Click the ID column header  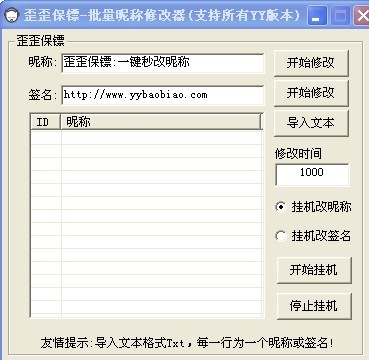click(x=45, y=122)
